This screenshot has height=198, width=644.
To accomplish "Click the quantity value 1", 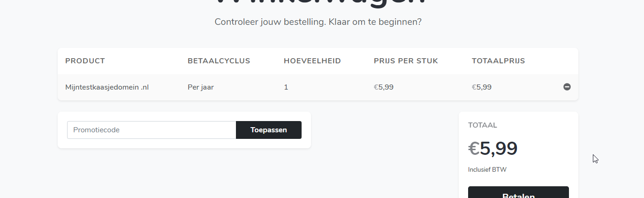I will (x=286, y=87).
